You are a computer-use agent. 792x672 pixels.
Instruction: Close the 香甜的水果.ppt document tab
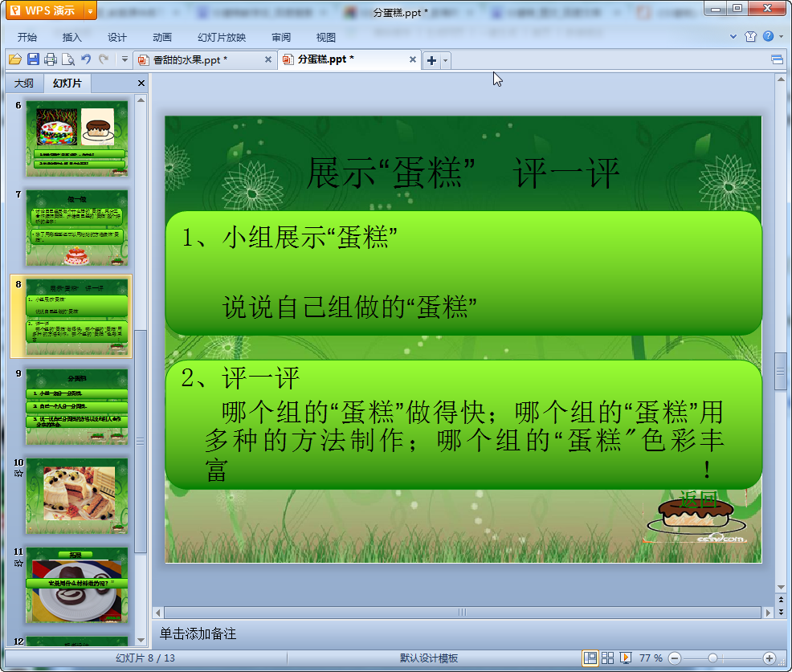[268, 59]
